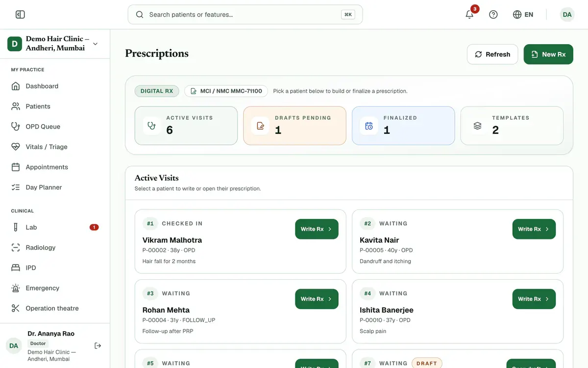Click the globe language icon

517,15
